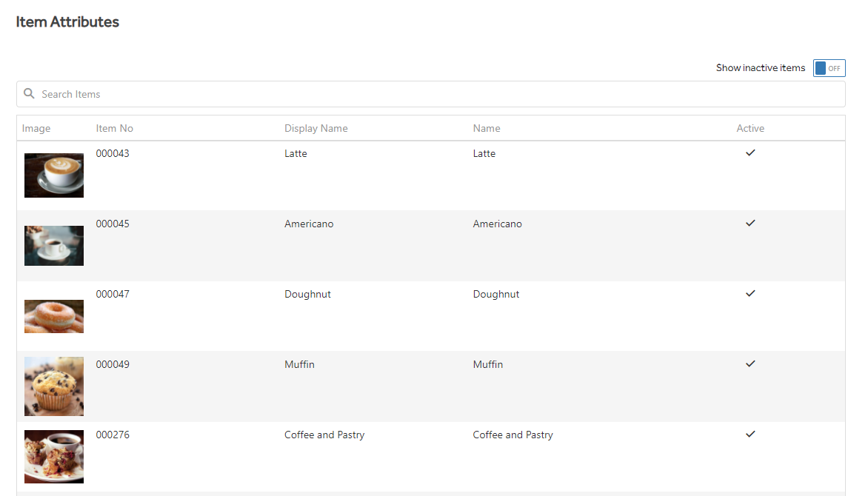
Task: Open the Coffee and Pastry thumbnail image
Action: (x=54, y=457)
